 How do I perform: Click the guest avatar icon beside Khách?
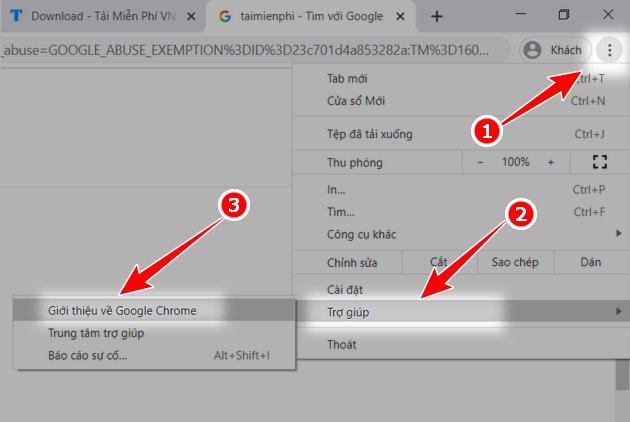pyautogui.click(x=532, y=50)
